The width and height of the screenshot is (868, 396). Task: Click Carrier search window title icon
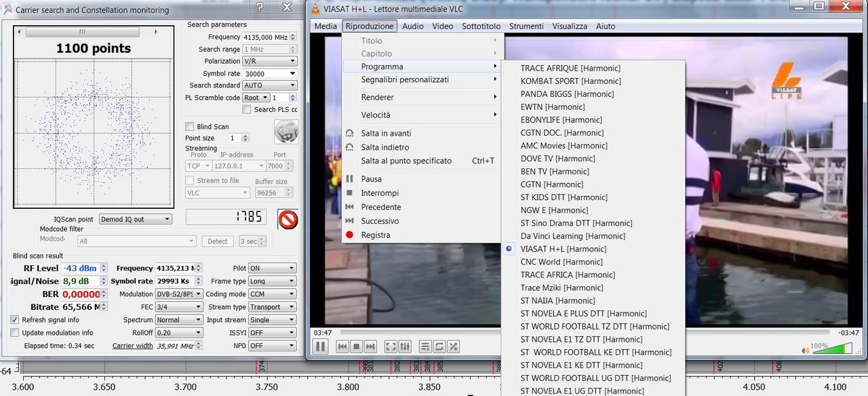coord(7,9)
